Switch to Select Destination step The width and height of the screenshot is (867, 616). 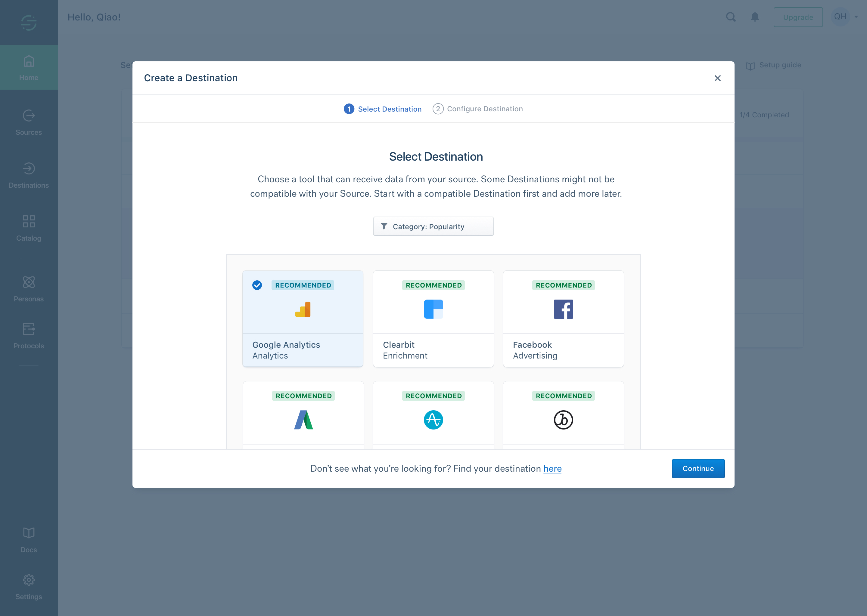[383, 109]
